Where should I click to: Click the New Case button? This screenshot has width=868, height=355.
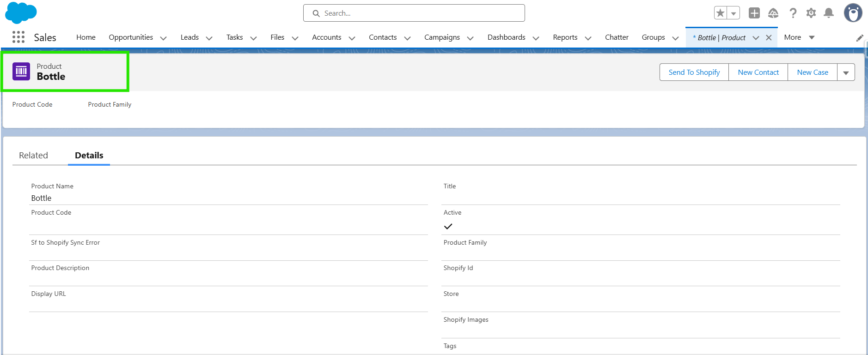click(x=813, y=72)
